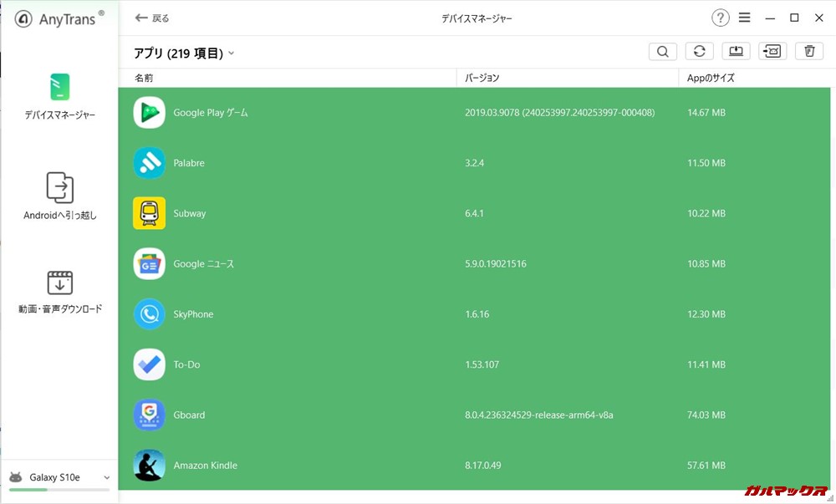
Task: Open the hamburger menu at top right
Action: 745,17
